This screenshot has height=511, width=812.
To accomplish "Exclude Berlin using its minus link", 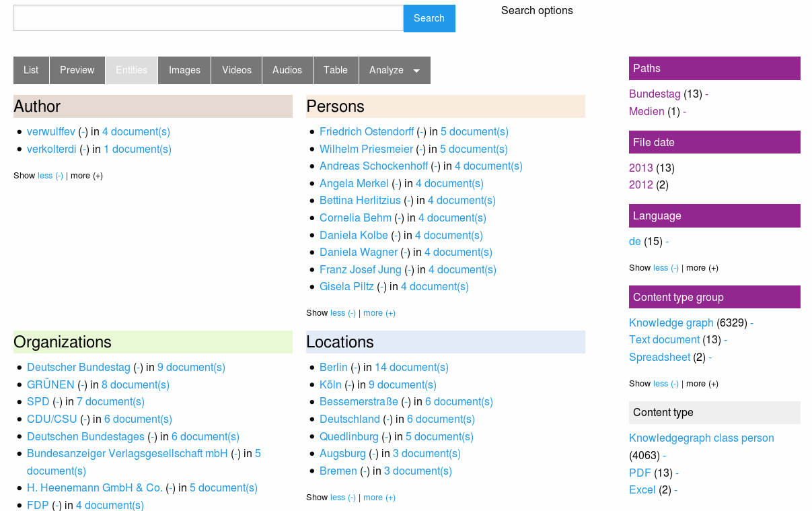I will 356,367.
